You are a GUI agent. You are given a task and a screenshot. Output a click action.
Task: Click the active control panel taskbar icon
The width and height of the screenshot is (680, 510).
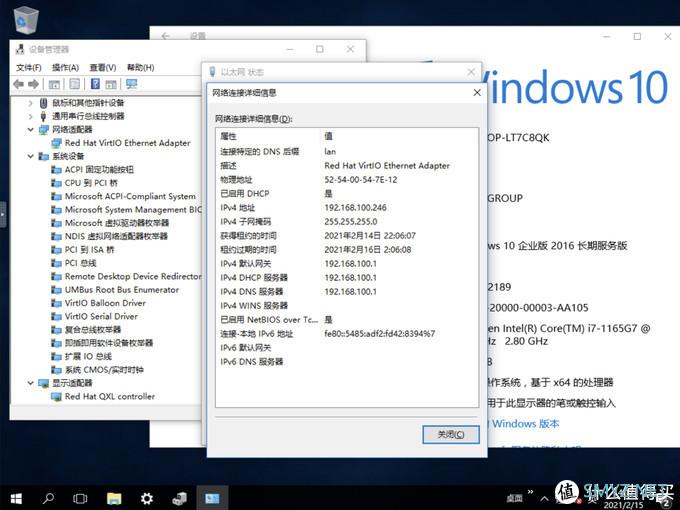pos(212,498)
